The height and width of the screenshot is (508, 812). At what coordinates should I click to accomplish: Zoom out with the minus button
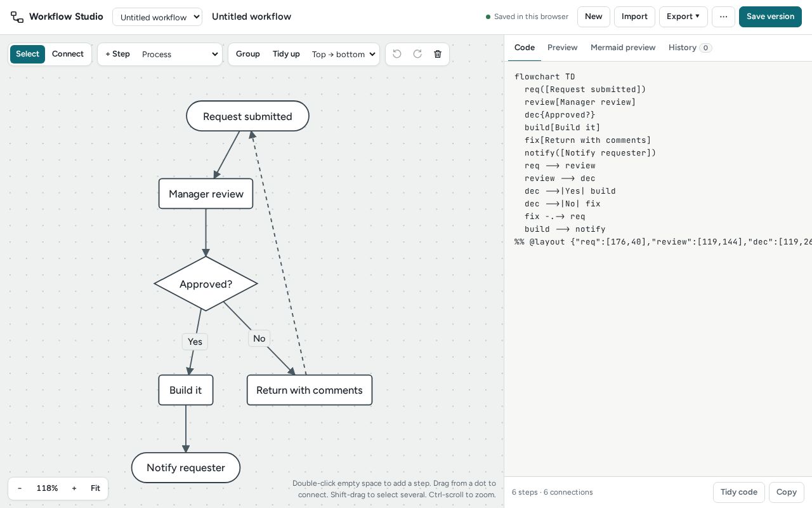tap(20, 488)
